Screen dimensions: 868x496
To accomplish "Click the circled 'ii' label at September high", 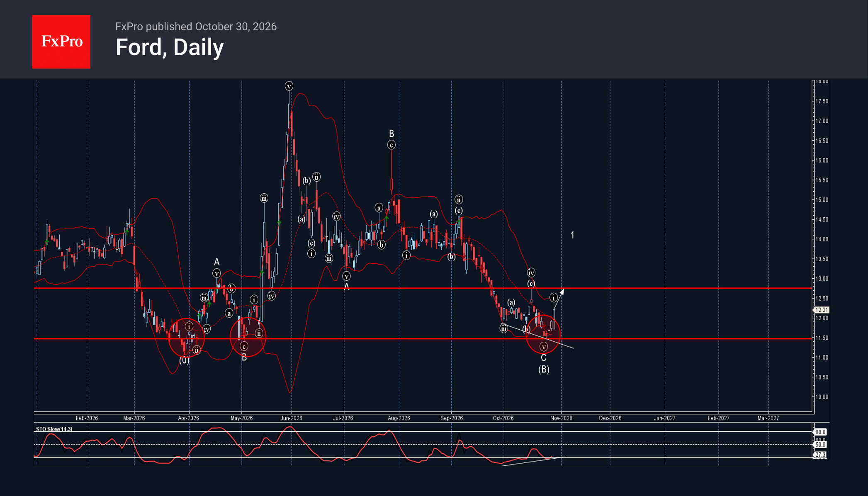I will point(459,199).
